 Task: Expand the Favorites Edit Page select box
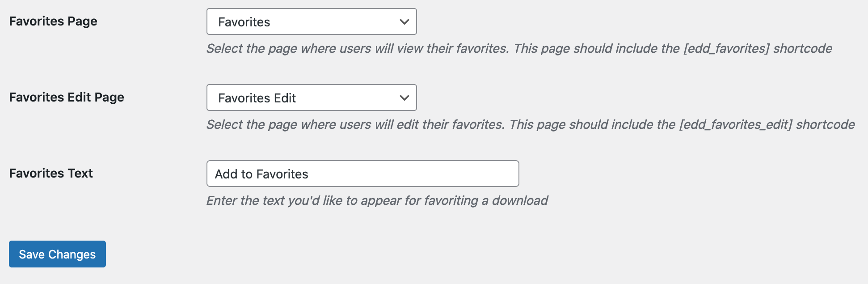pos(312,97)
